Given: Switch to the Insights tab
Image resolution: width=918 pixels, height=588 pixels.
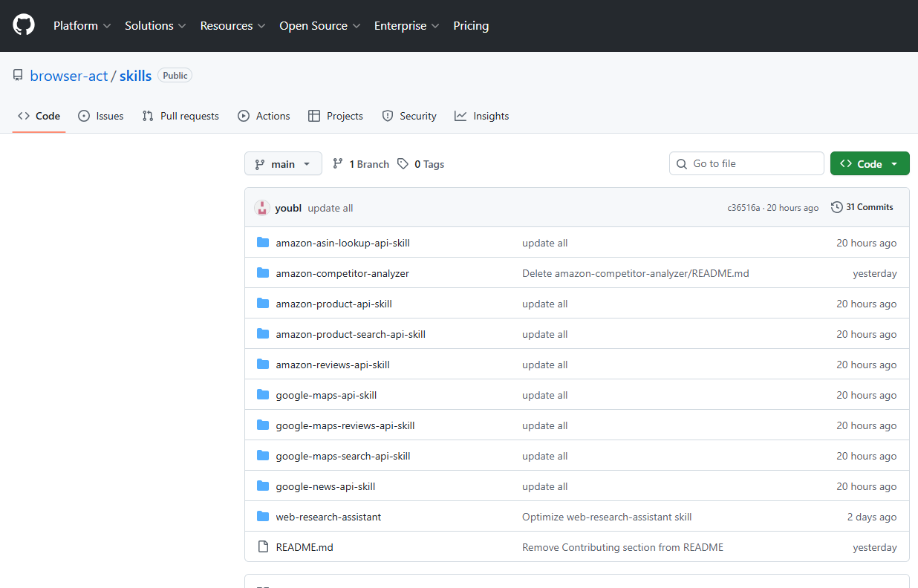Looking at the screenshot, I should coord(481,116).
